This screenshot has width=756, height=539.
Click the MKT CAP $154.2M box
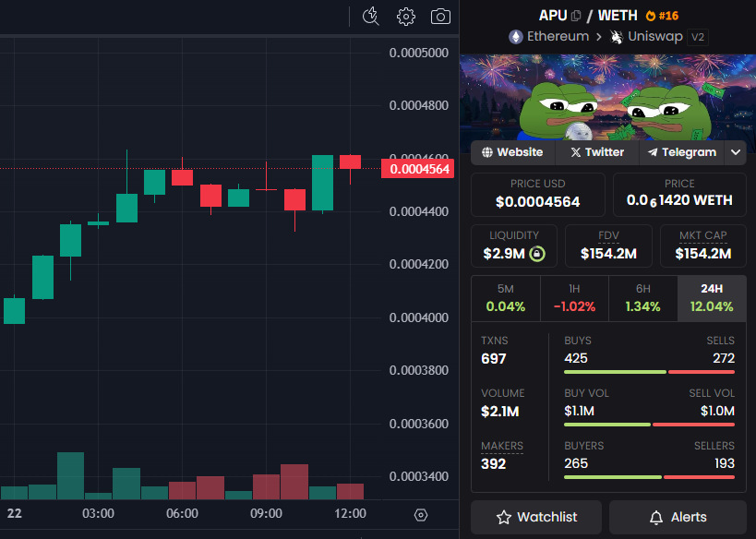coord(703,246)
